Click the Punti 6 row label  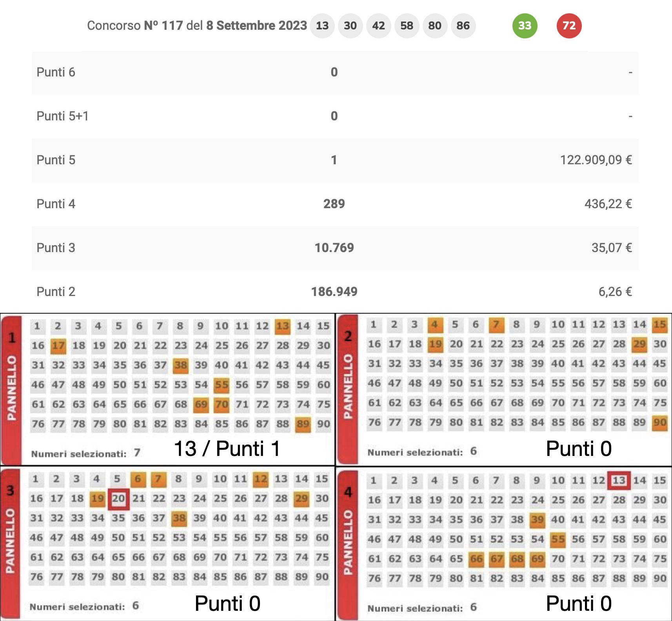pyautogui.click(x=56, y=72)
